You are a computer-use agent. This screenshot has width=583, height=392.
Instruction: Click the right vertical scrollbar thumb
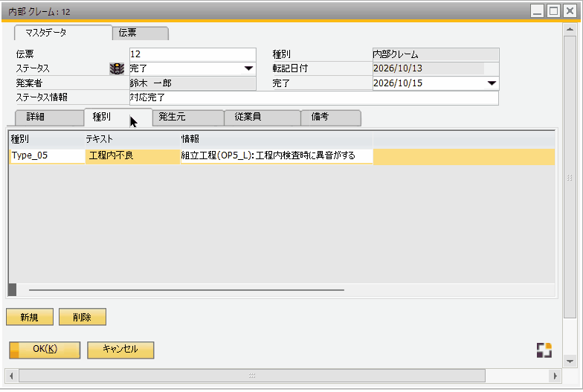click(x=570, y=177)
